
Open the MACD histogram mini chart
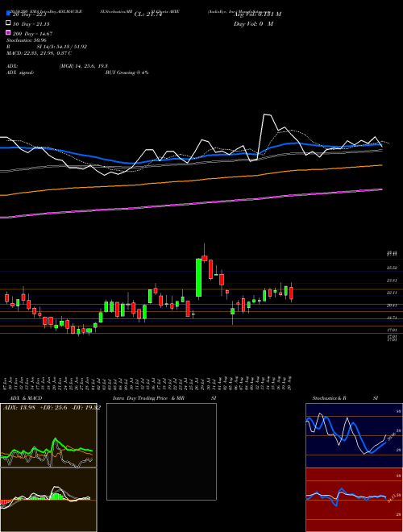[48, 500]
